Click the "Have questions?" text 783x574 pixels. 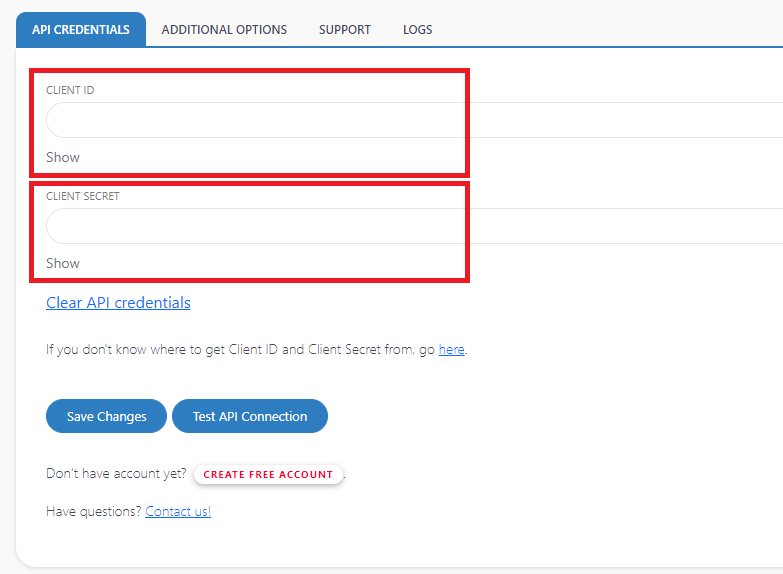coord(94,511)
